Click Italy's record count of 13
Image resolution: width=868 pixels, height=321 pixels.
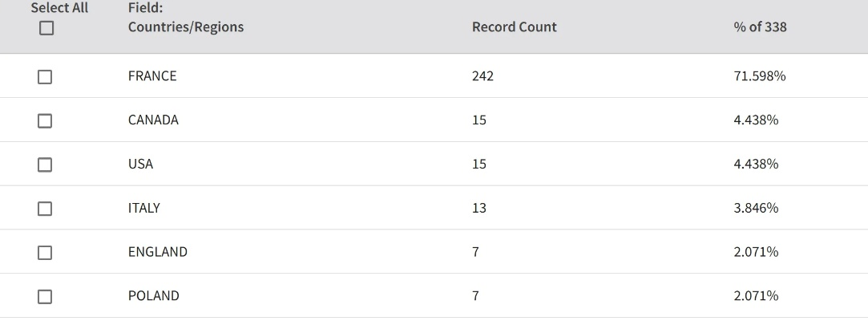pos(479,208)
